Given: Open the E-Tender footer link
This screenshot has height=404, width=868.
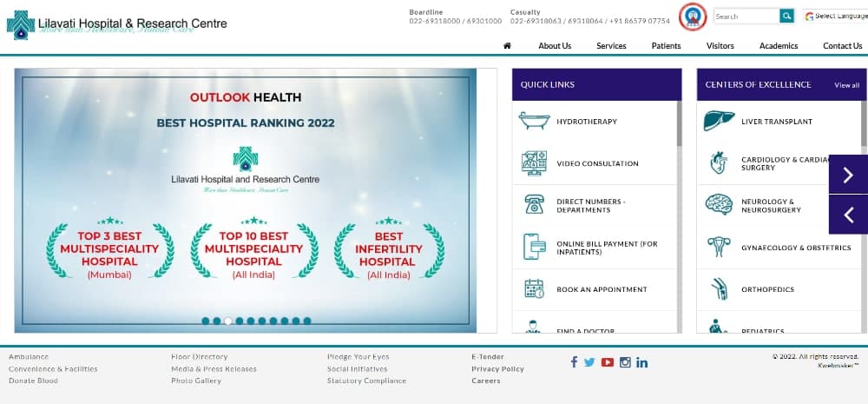Looking at the screenshot, I should [488, 357].
